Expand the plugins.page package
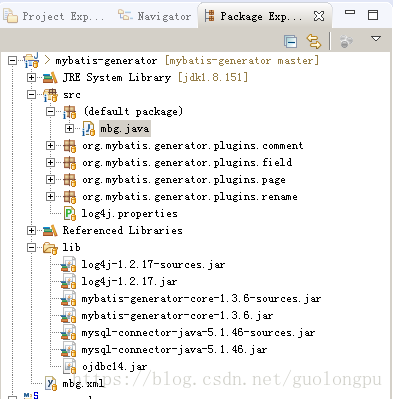Viewport: 393px width, 399px height. click(50, 179)
